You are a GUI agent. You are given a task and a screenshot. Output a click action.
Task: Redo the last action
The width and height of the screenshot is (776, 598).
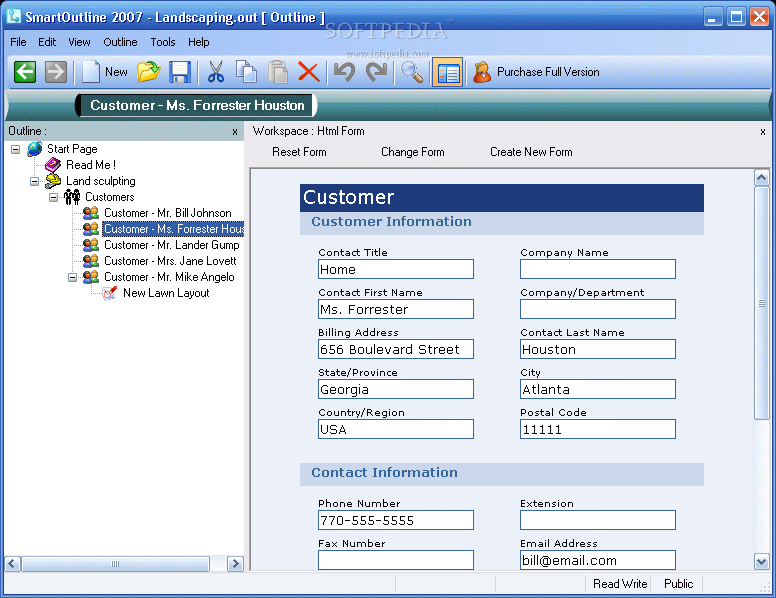[377, 72]
